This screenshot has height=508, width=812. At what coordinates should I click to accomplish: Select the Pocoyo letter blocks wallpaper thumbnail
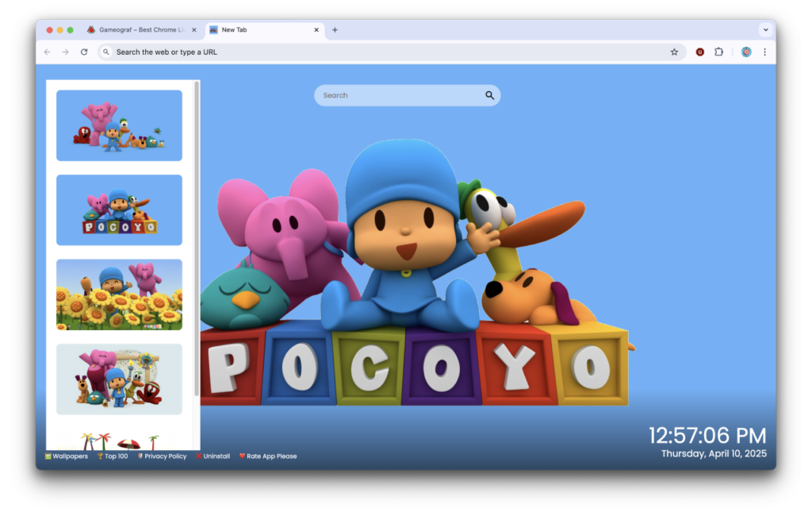119,210
